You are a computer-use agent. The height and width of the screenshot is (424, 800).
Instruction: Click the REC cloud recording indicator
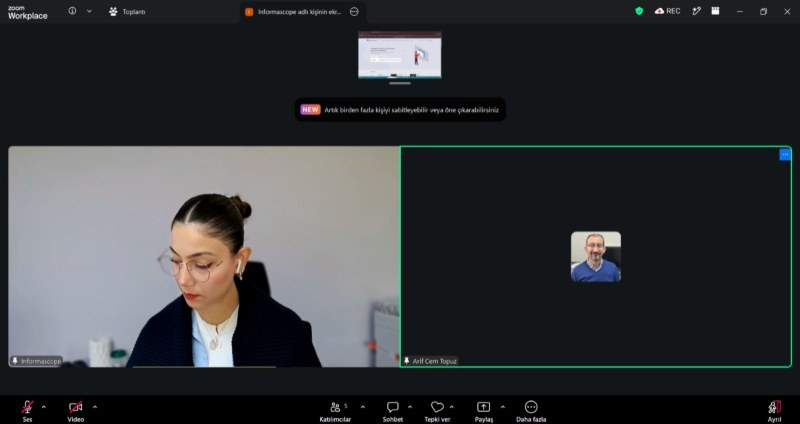[668, 11]
